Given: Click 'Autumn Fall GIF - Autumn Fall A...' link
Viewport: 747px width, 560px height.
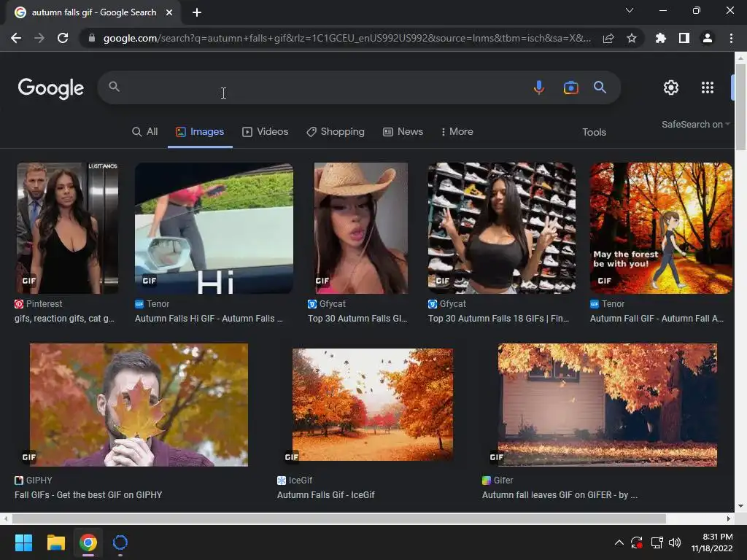Looking at the screenshot, I should (657, 319).
